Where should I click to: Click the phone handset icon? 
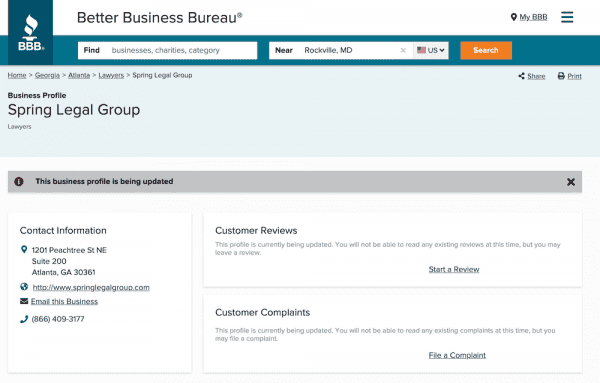pos(24,319)
